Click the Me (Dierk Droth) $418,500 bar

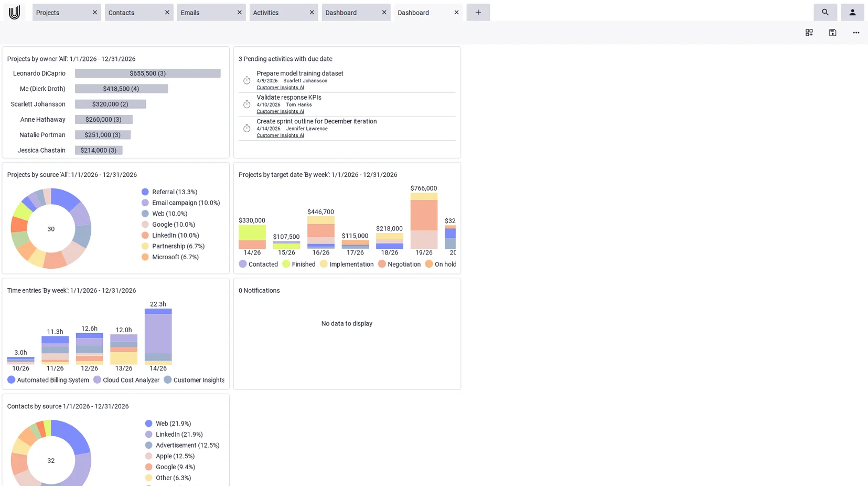pos(121,89)
